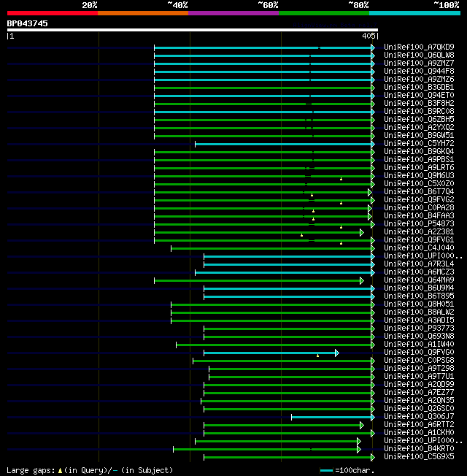Click the UniRef100_A9PBS1 label

[419, 160]
